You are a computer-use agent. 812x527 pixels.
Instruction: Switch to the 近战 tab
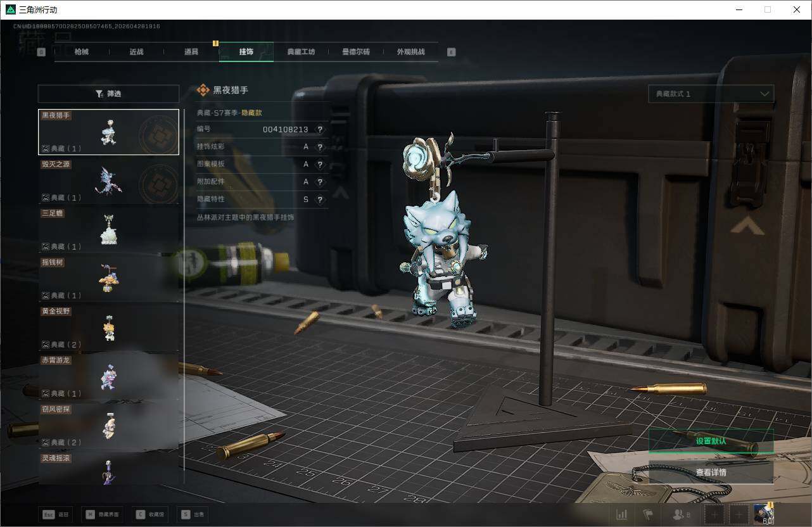coord(136,52)
